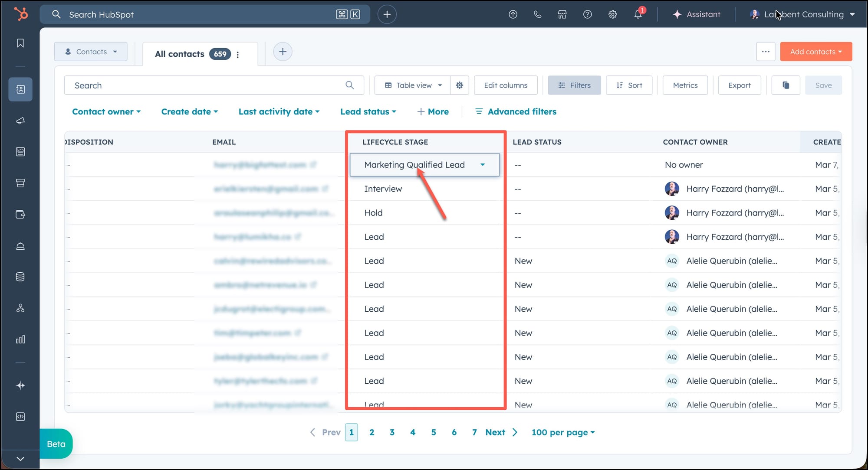Open the Lead status filter dropdown
Image resolution: width=868 pixels, height=470 pixels.
(368, 112)
